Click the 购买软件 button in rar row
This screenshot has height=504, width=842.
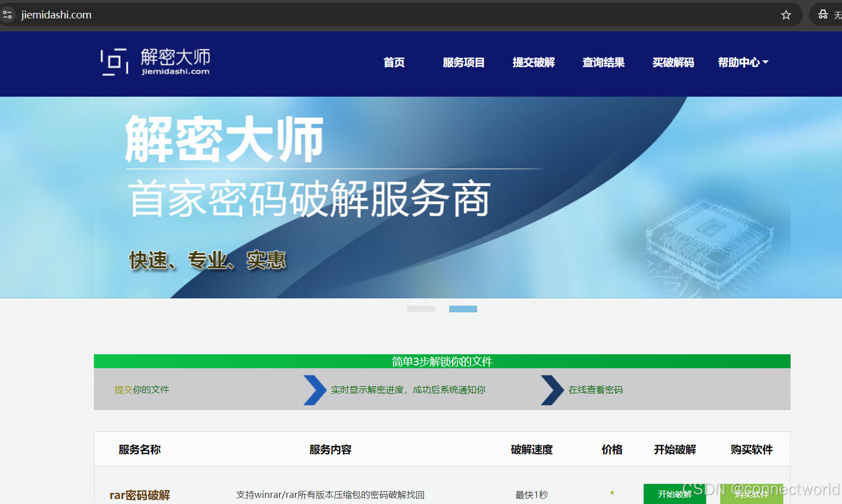[x=751, y=494]
